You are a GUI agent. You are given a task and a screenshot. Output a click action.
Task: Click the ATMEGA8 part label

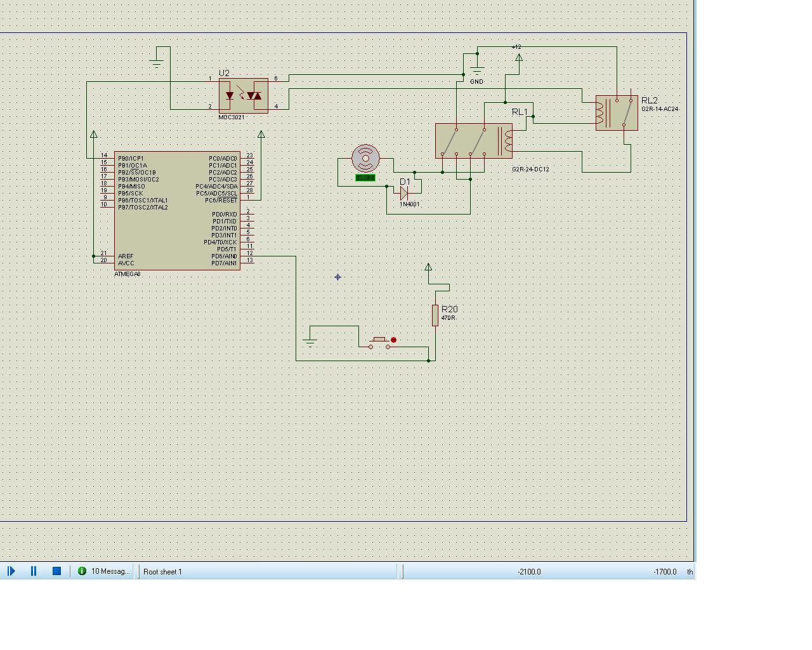(128, 274)
